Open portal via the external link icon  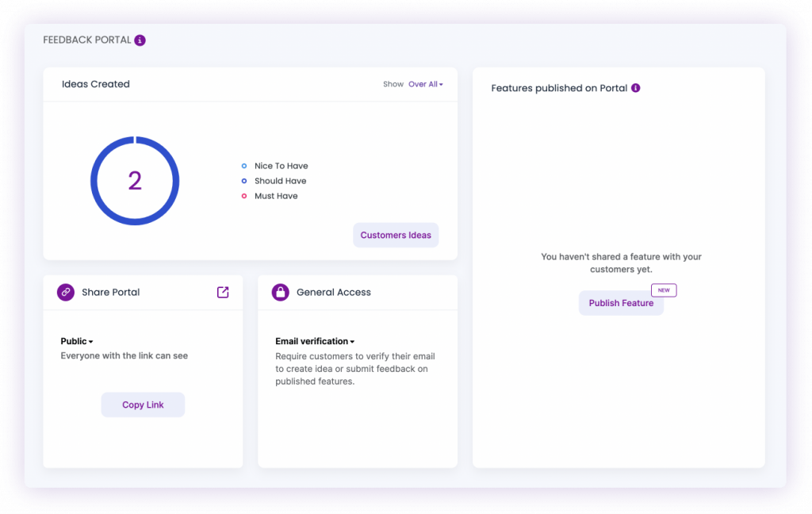click(x=223, y=292)
